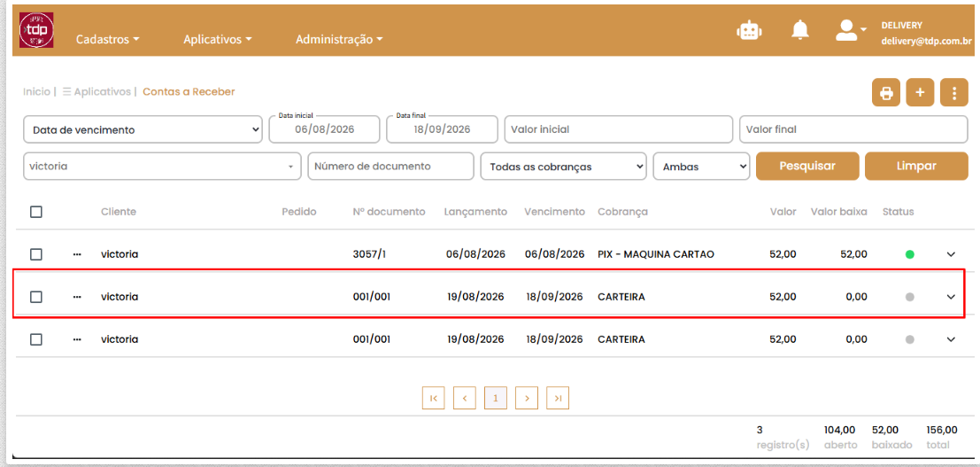Click PIX - MAQUINA CARTAO cell
This screenshot has width=980, height=467.
point(656,254)
